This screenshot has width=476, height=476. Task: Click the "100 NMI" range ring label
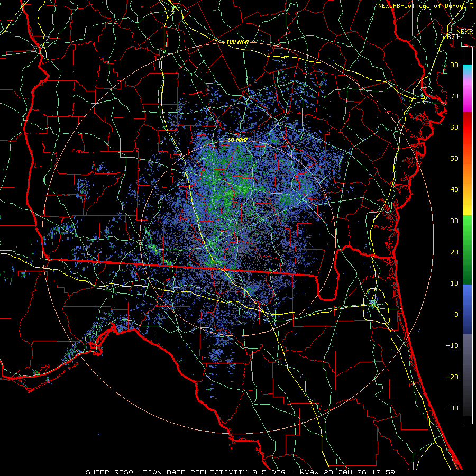[x=237, y=42]
